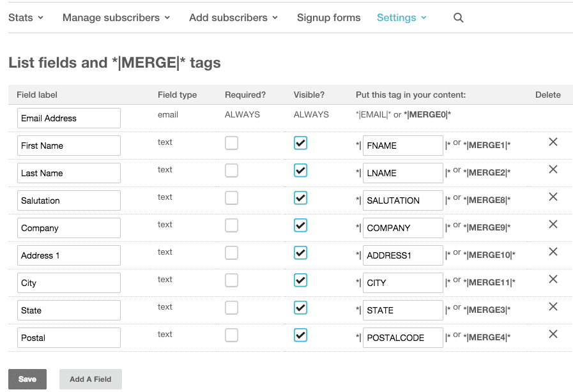Remove the Salutation field row
573x392 pixels.
(x=553, y=197)
